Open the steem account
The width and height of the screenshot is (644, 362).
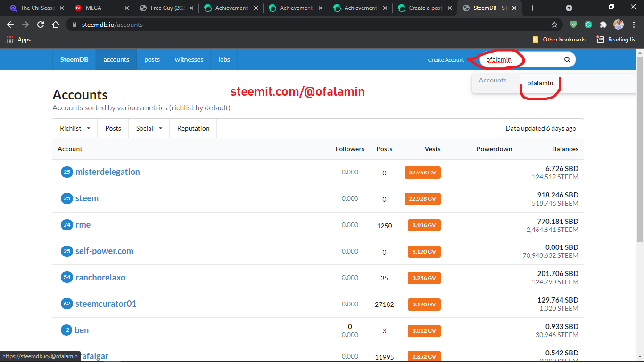pos(87,198)
